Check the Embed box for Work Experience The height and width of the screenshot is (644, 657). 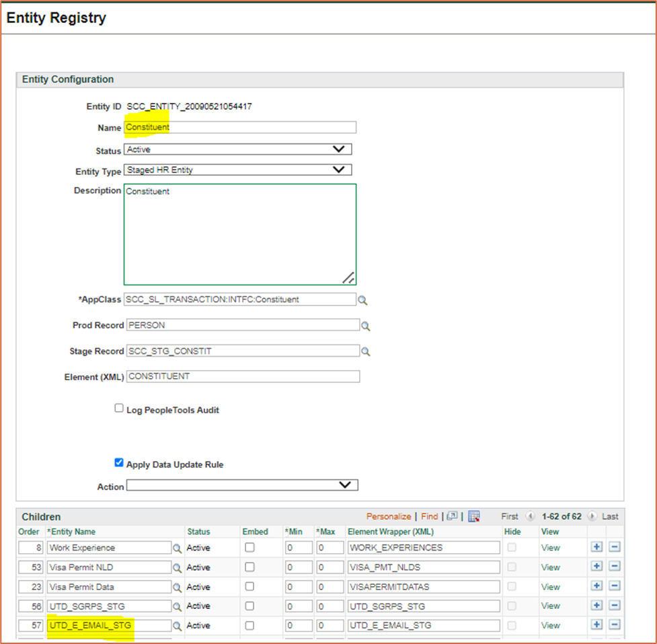click(x=249, y=548)
